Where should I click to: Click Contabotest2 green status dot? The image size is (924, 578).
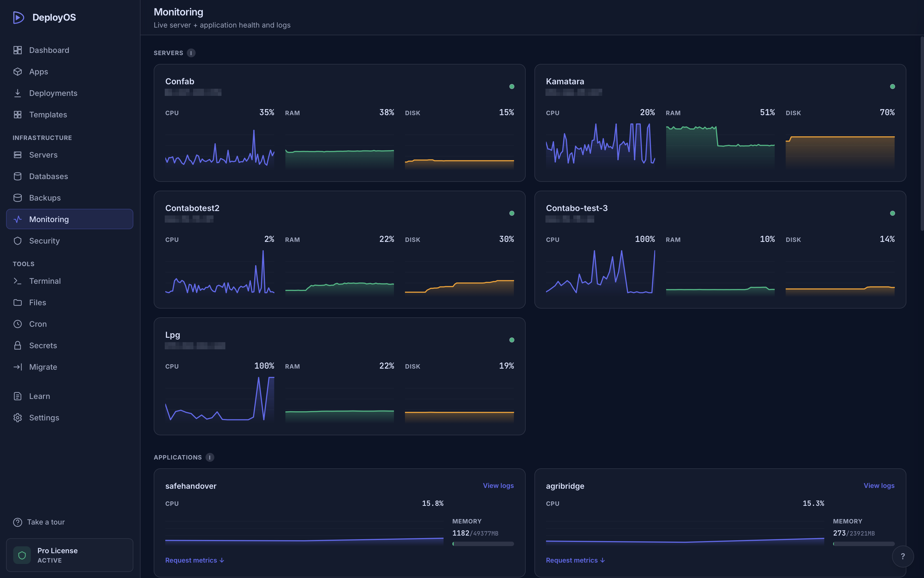click(512, 213)
